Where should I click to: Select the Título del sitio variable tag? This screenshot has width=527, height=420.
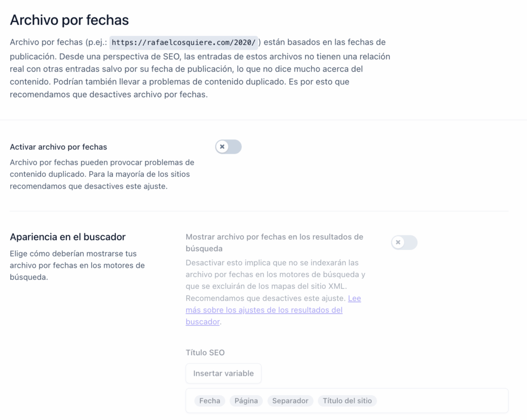[x=347, y=400]
